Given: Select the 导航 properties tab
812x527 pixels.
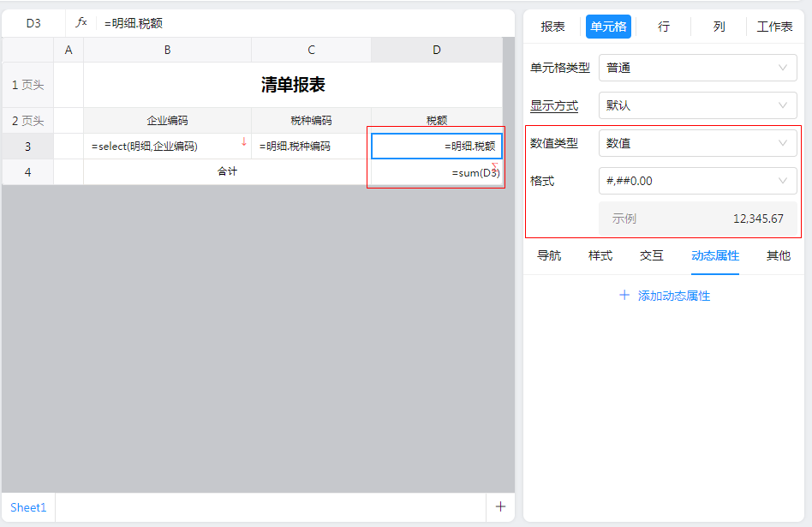Looking at the screenshot, I should click(549, 255).
